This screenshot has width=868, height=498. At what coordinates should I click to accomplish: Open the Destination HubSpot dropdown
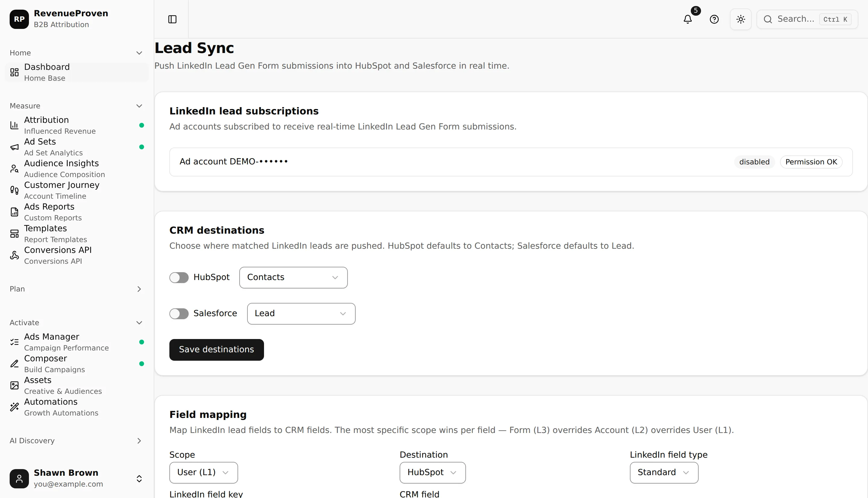432,472
